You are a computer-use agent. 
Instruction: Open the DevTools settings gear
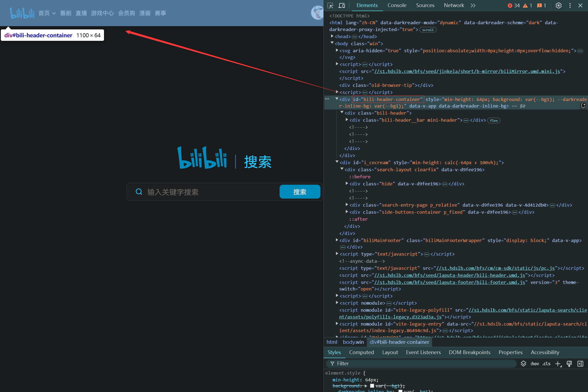pyautogui.click(x=559, y=5)
